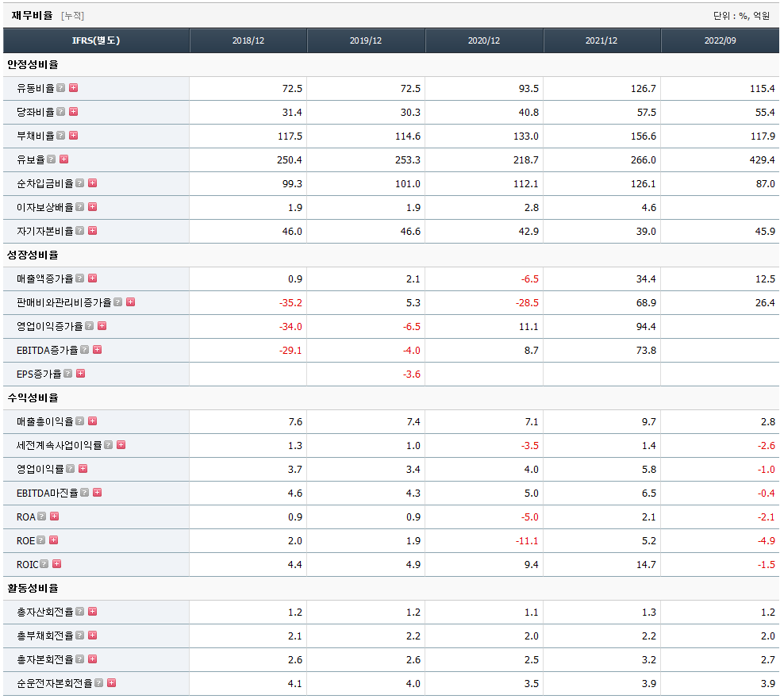Click plus icon beside EBITDA마진율
The height and width of the screenshot is (699, 784).
click(x=98, y=493)
